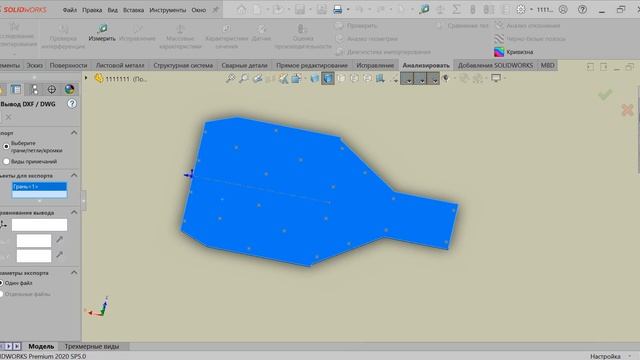Click Section View icon in view toolbar

(283, 78)
